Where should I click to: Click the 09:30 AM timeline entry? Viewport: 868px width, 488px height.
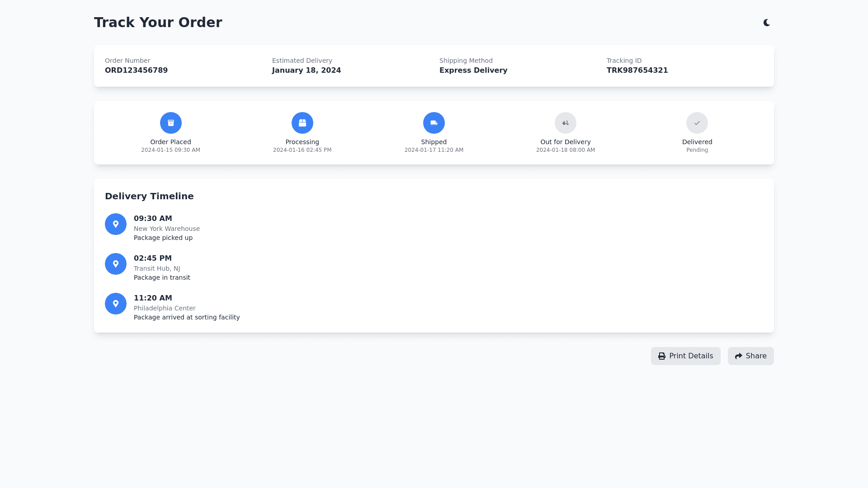point(153,219)
